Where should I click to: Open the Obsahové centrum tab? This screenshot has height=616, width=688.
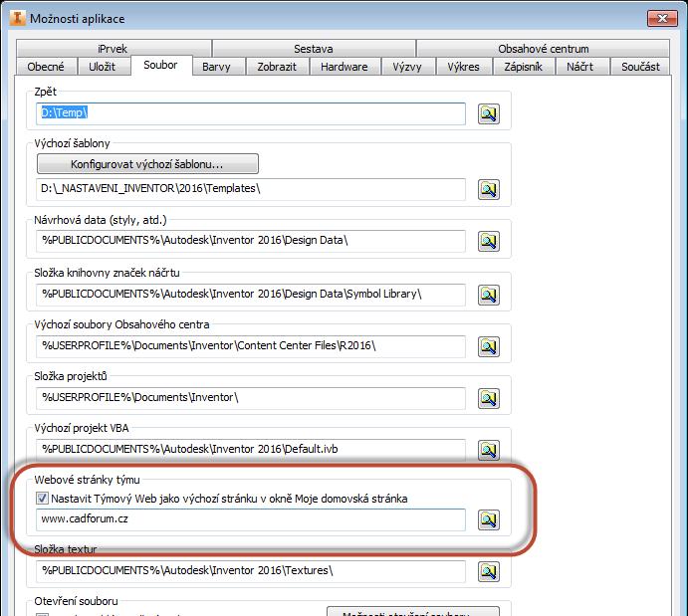click(x=544, y=48)
